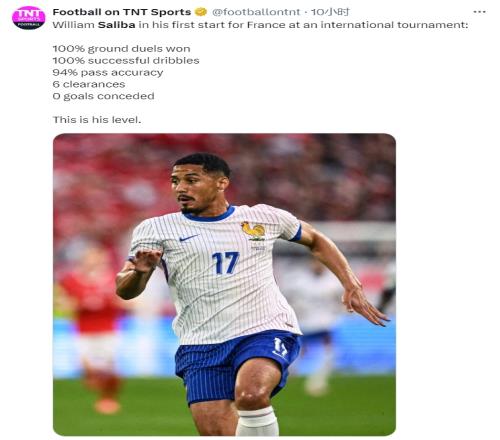Select the "6 clearances" text line
The height and width of the screenshot is (440, 500).
pyautogui.click(x=89, y=84)
